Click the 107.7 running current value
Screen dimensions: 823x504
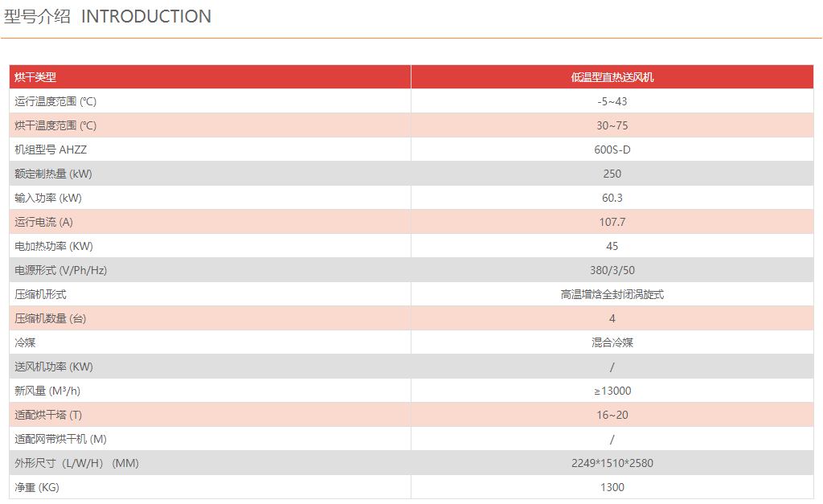click(x=612, y=222)
